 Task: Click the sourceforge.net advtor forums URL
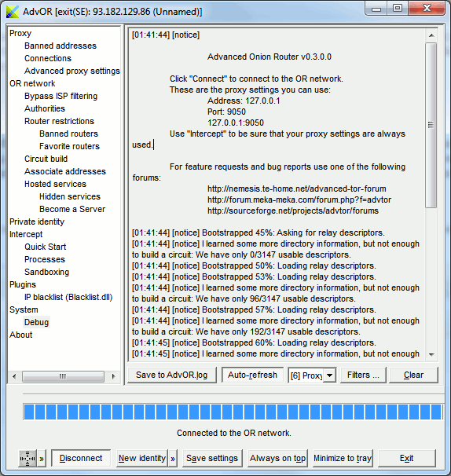coord(293,211)
